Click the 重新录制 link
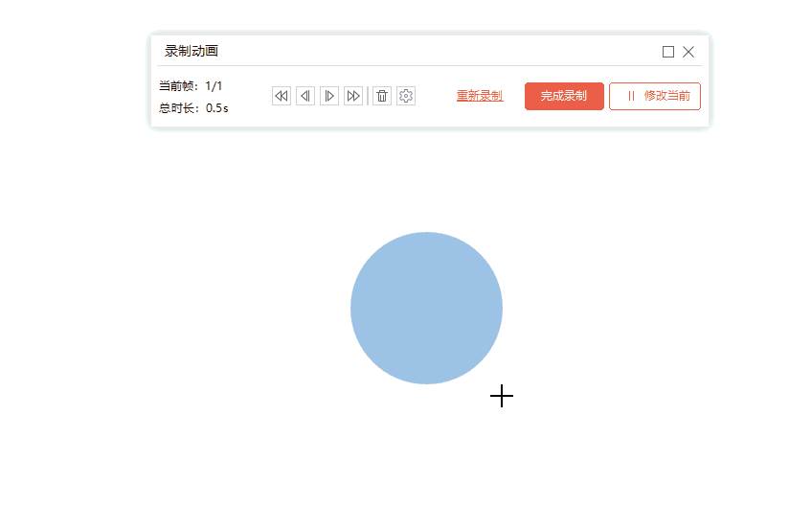The width and height of the screenshot is (812, 508). (480, 96)
